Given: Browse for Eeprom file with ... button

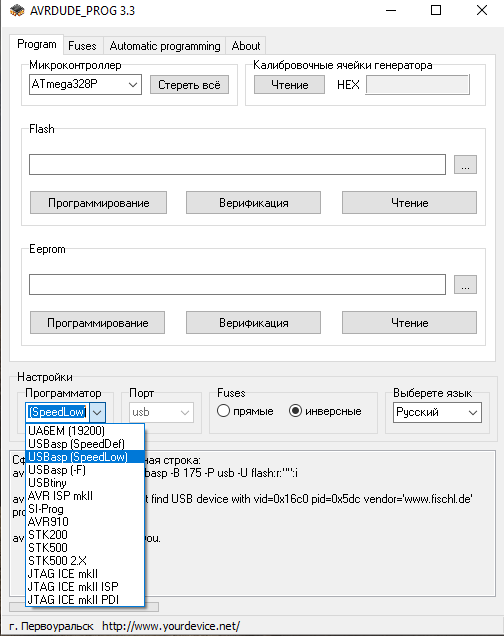Looking at the screenshot, I should click(465, 284).
